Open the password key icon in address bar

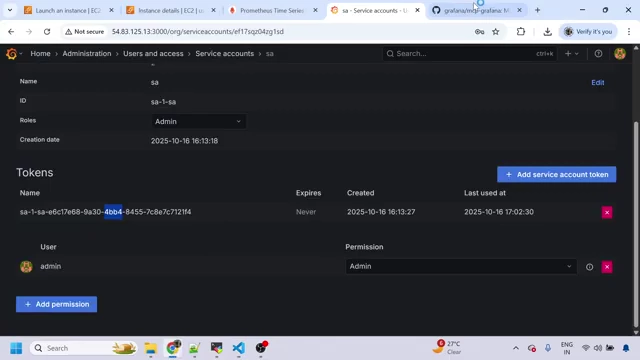coord(479,31)
